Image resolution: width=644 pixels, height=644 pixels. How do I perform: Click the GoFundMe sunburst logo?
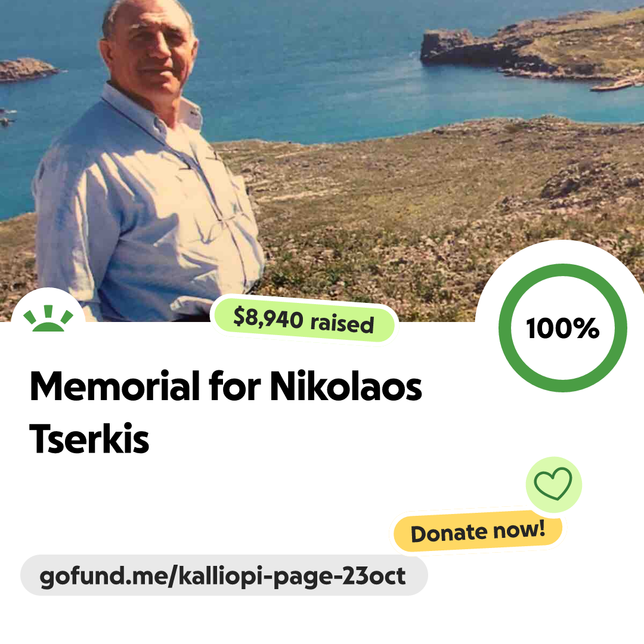pyautogui.click(x=48, y=317)
